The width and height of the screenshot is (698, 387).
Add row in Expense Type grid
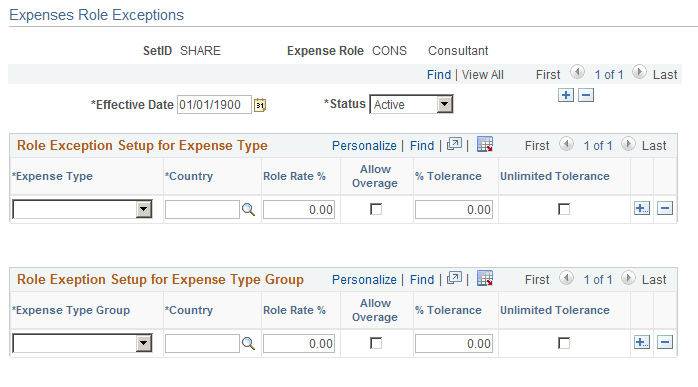(x=642, y=208)
